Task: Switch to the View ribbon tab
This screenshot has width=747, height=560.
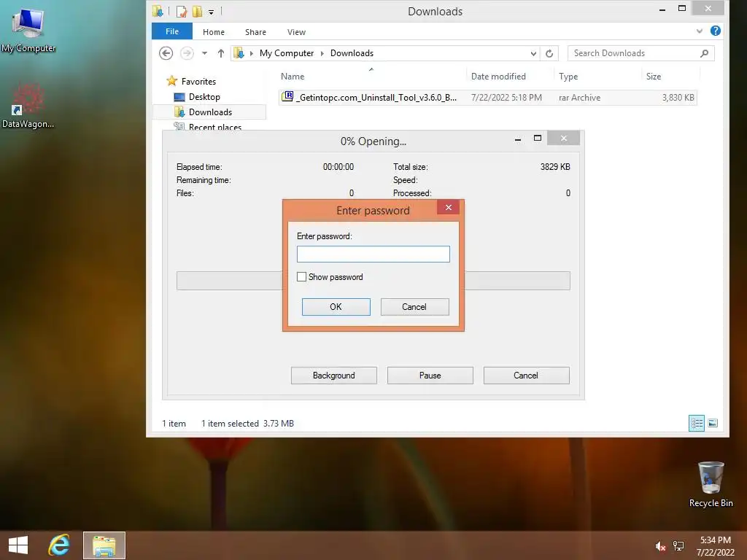Action: point(296,32)
